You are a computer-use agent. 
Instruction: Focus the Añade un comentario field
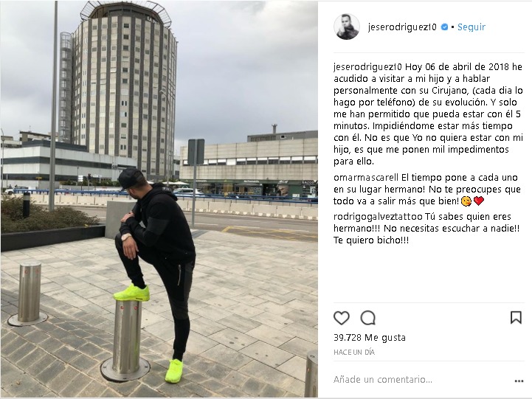coord(421,380)
